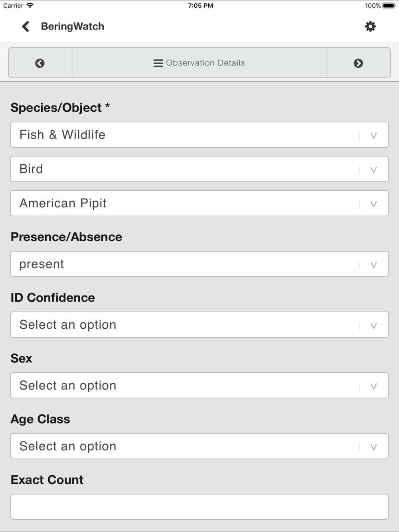Go to previous page with left arrow

(x=40, y=63)
